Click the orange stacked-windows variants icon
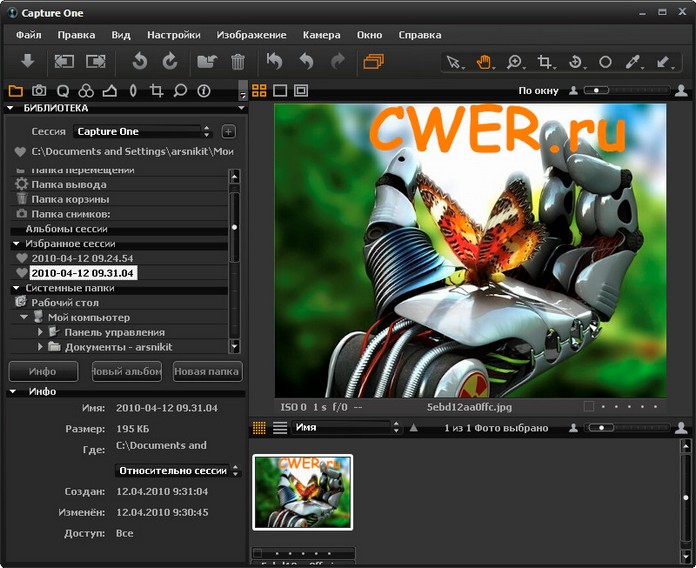696x568 pixels. click(x=373, y=62)
